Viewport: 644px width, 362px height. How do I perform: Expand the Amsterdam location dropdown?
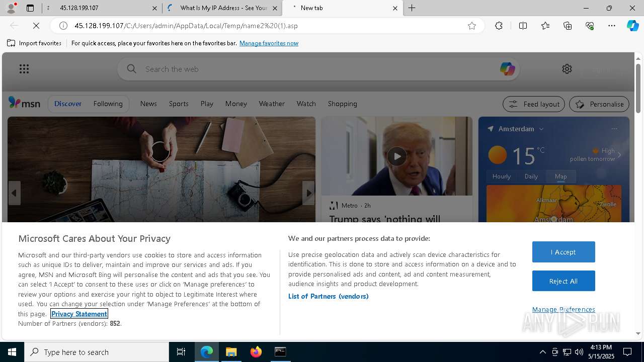[x=541, y=129]
